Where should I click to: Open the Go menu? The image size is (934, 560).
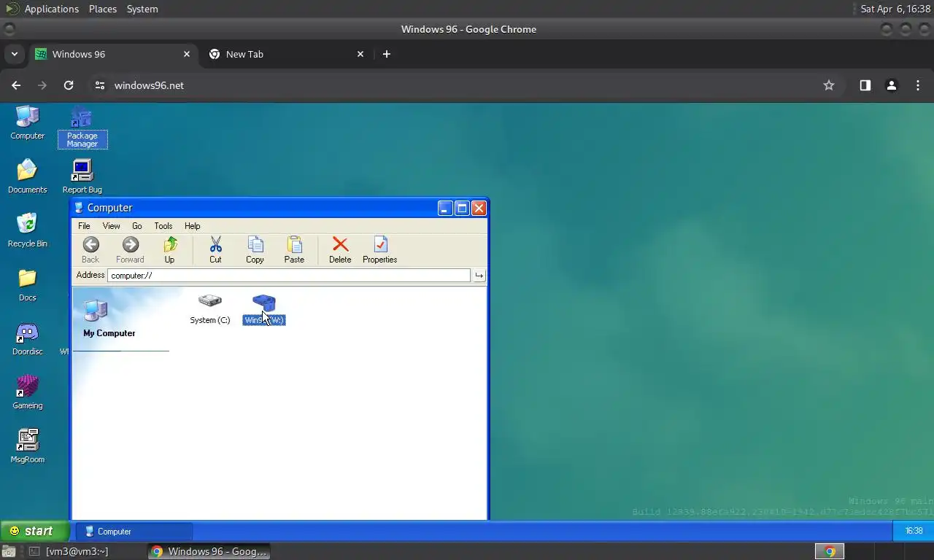click(x=137, y=226)
